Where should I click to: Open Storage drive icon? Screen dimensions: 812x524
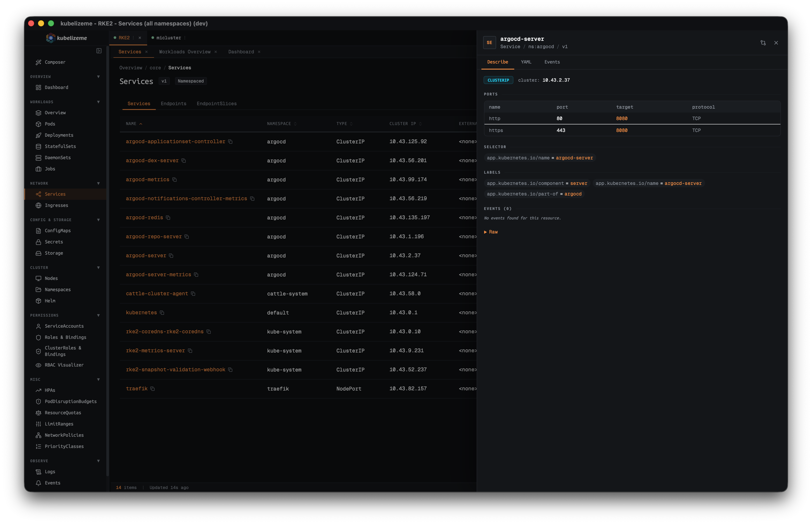point(38,253)
